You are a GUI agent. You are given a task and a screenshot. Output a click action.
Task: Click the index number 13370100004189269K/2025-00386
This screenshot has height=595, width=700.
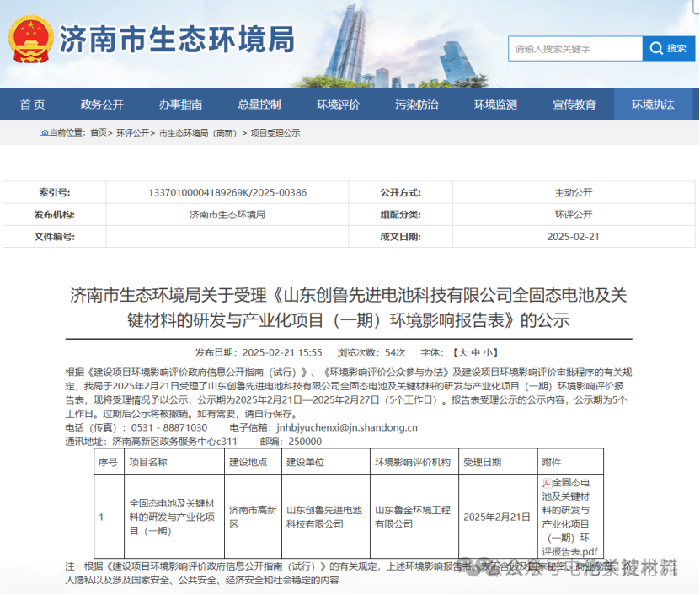pos(227,192)
